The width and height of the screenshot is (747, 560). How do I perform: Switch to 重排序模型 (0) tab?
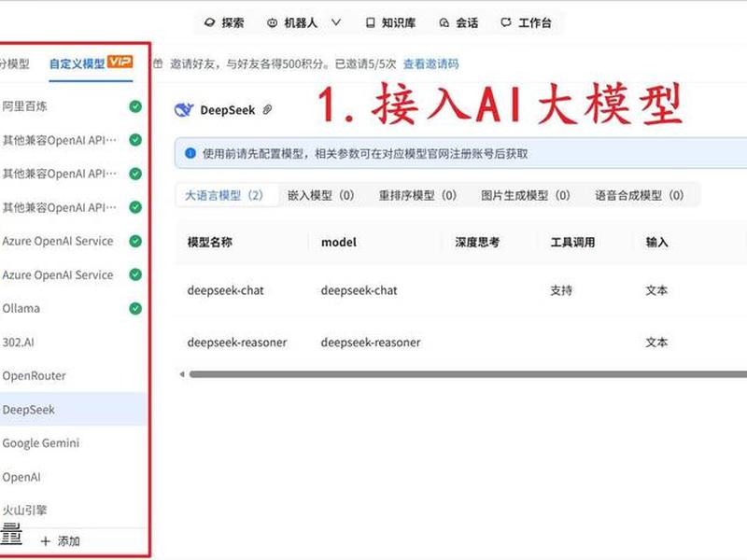pos(417,195)
